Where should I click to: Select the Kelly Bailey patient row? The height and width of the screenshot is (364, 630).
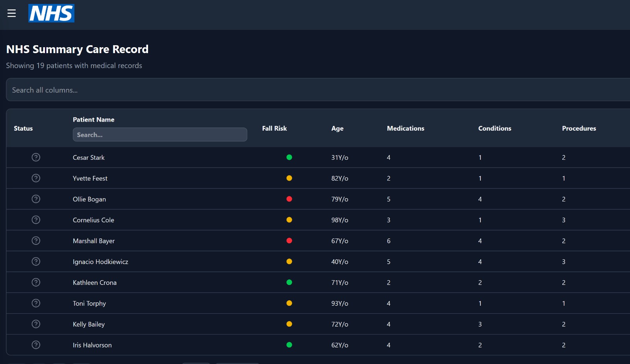click(89, 324)
